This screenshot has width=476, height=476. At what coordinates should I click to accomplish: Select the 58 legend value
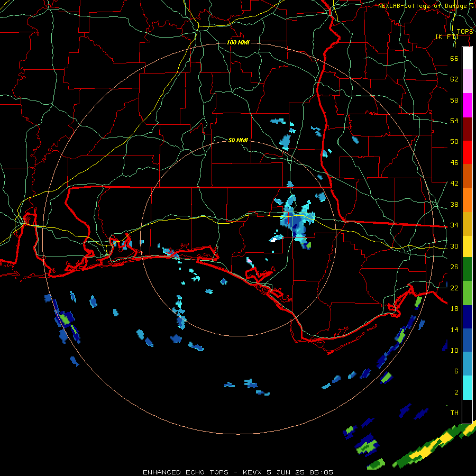coord(454,100)
